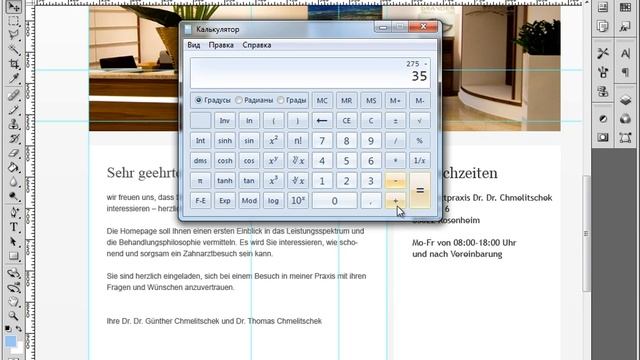Image resolution: width=640 pixels, height=360 pixels.
Task: Click the calculator square root button
Action: click(x=420, y=120)
